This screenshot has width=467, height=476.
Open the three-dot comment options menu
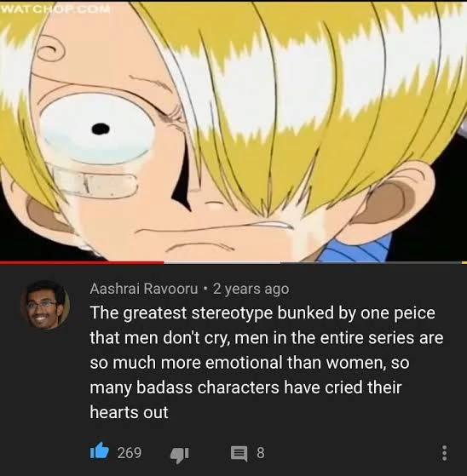[444, 453]
